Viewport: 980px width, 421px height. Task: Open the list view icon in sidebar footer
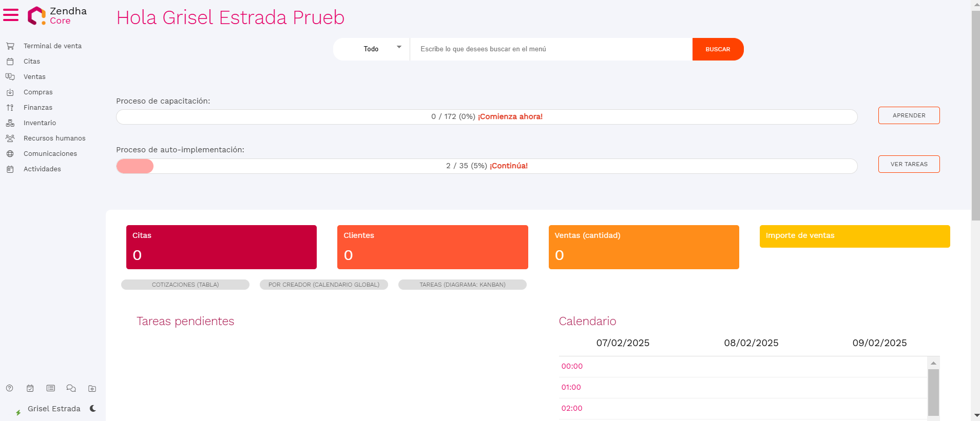pyautogui.click(x=51, y=388)
